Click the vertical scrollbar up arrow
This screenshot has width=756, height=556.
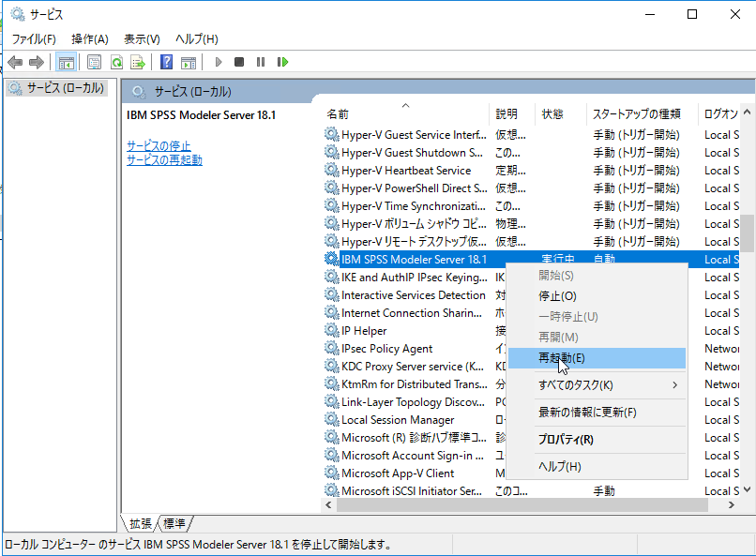coord(748,113)
